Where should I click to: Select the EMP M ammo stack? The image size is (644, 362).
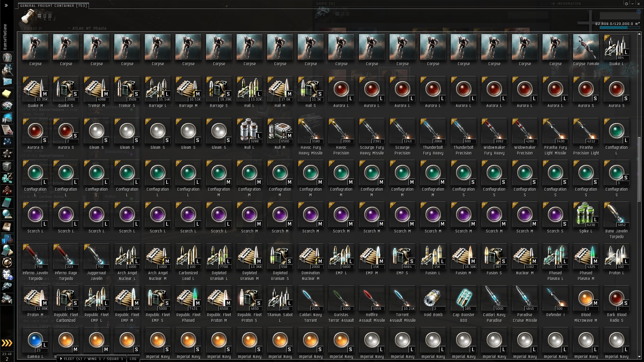pos(372,256)
